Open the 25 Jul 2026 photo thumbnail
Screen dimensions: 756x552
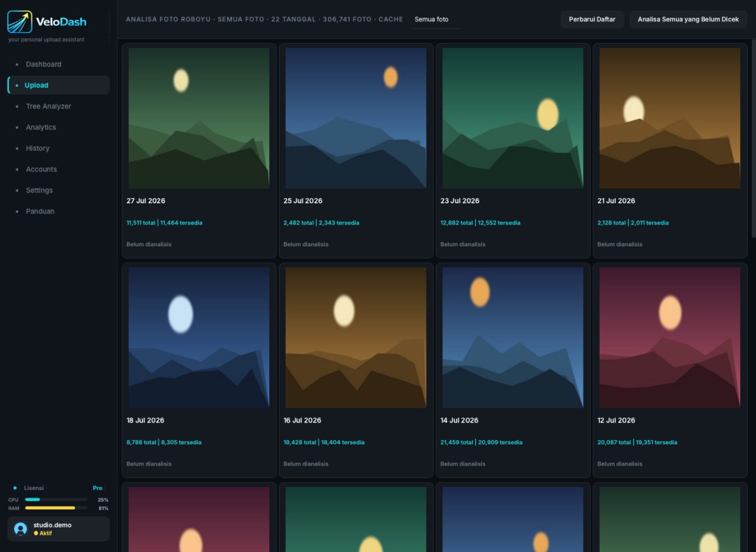coord(356,118)
